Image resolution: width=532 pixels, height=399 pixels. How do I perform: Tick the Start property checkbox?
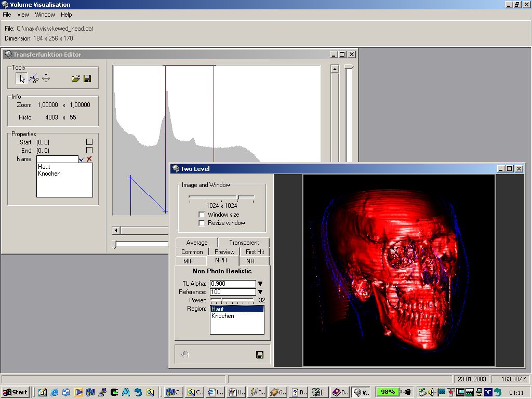pos(89,142)
